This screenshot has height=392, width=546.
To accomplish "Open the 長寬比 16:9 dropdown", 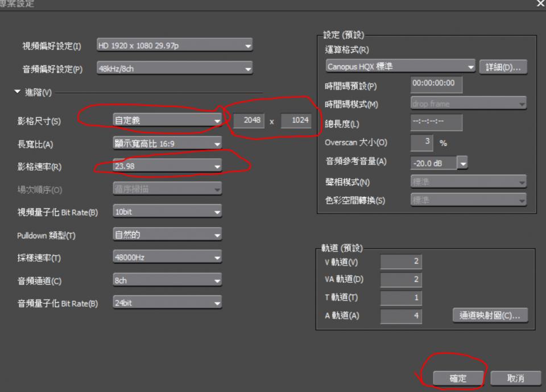I will [x=167, y=143].
